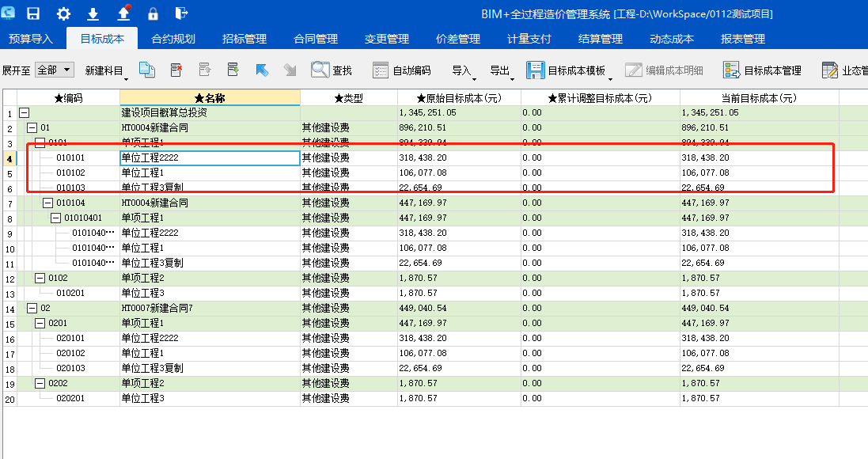The width and height of the screenshot is (868, 459).
Task: Click the save disk icon in title bar
Action: tap(33, 13)
